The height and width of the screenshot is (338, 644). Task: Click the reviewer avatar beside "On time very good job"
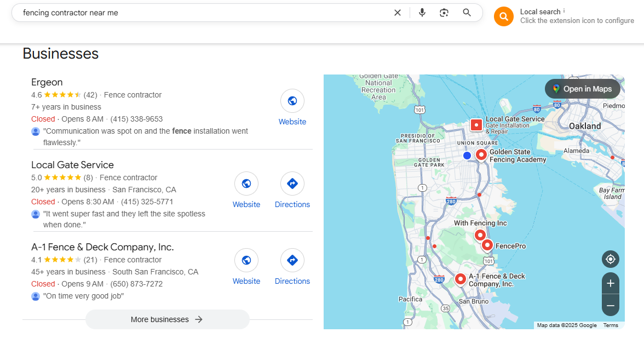pyautogui.click(x=36, y=296)
